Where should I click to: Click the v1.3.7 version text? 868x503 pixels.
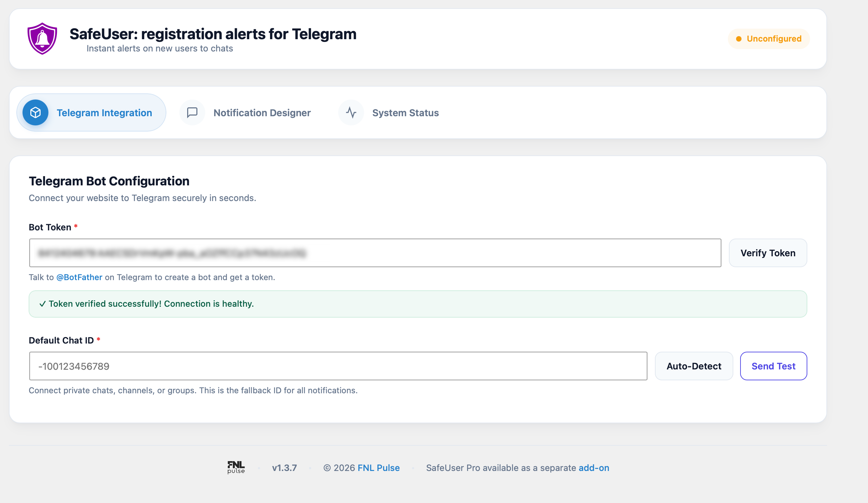[285, 468]
